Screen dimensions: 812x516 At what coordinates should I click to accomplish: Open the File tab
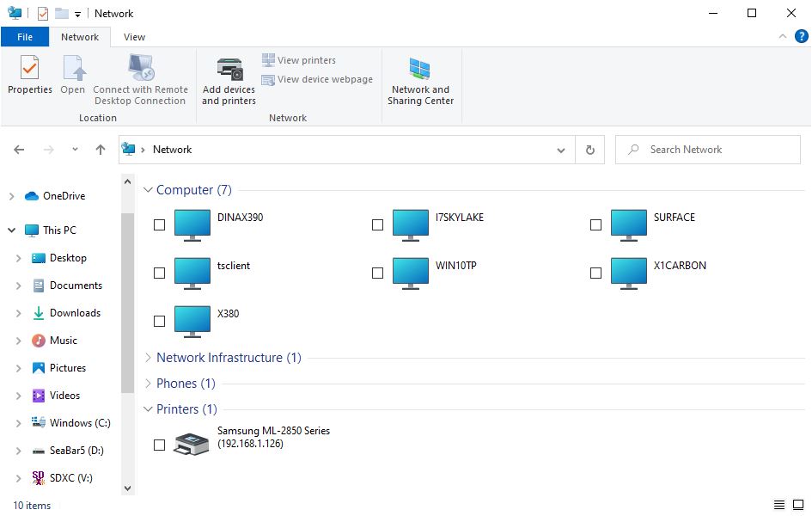point(25,37)
